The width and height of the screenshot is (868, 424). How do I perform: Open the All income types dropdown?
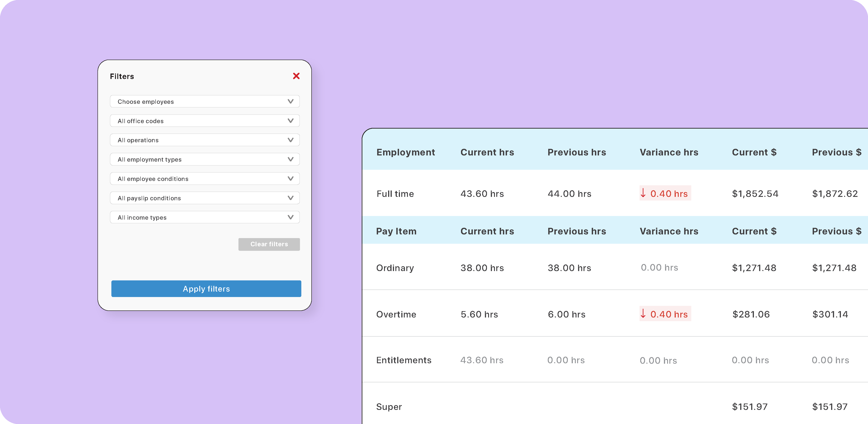pyautogui.click(x=205, y=217)
